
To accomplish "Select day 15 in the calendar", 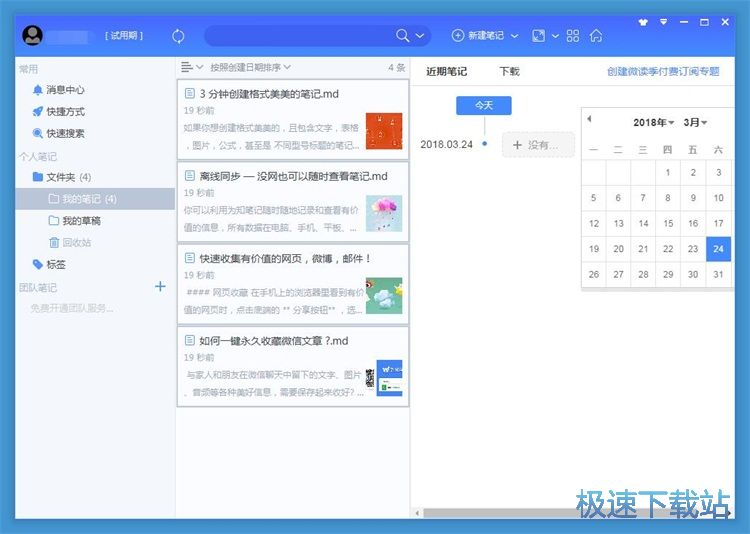I will [x=668, y=224].
